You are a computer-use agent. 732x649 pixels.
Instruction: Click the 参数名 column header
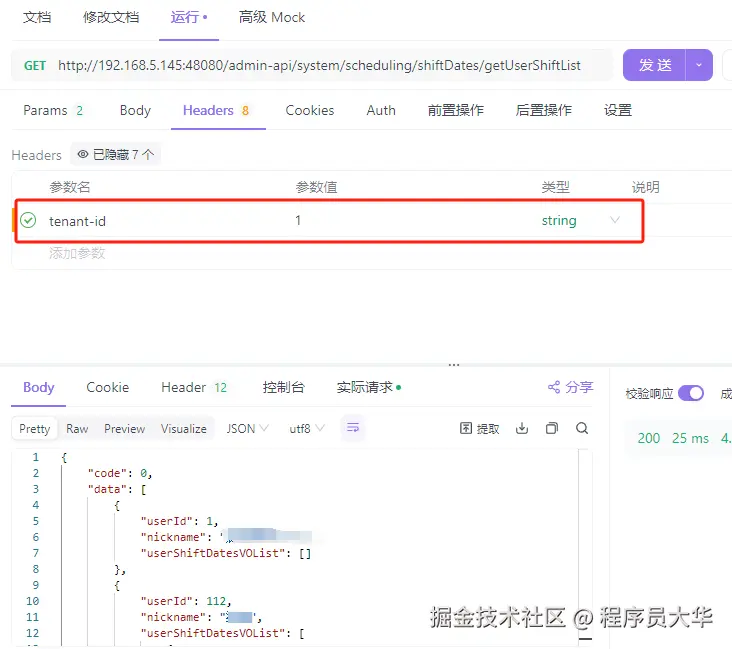[70, 187]
